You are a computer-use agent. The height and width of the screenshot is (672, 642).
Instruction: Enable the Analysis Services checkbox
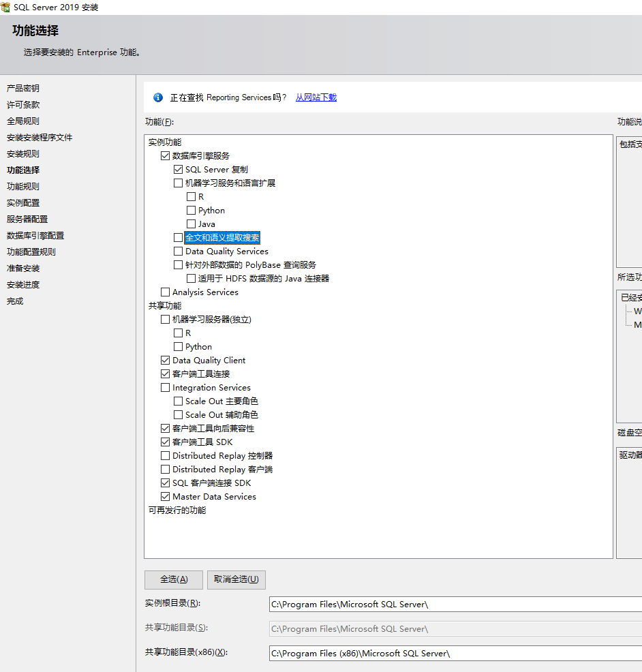click(165, 292)
